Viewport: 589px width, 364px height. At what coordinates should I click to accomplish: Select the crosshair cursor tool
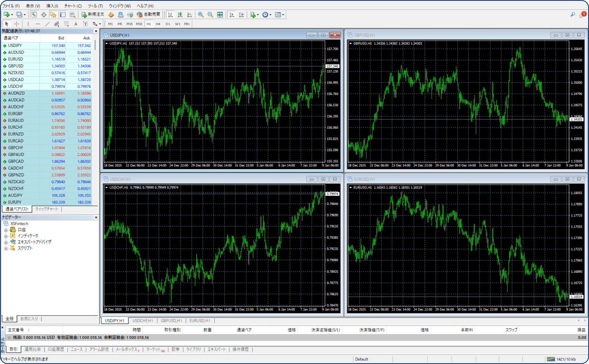(16, 24)
